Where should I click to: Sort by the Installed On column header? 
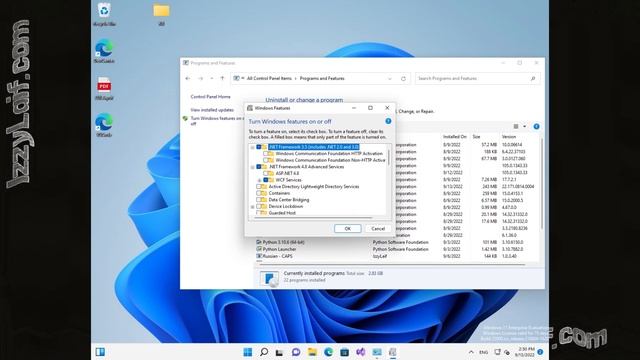455,137
